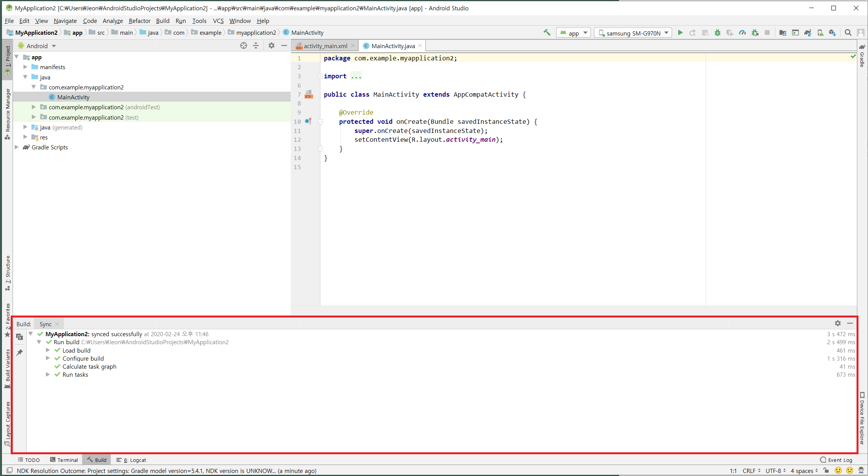The width and height of the screenshot is (868, 476).
Task: Run the app with green play button
Action: pyautogui.click(x=680, y=33)
